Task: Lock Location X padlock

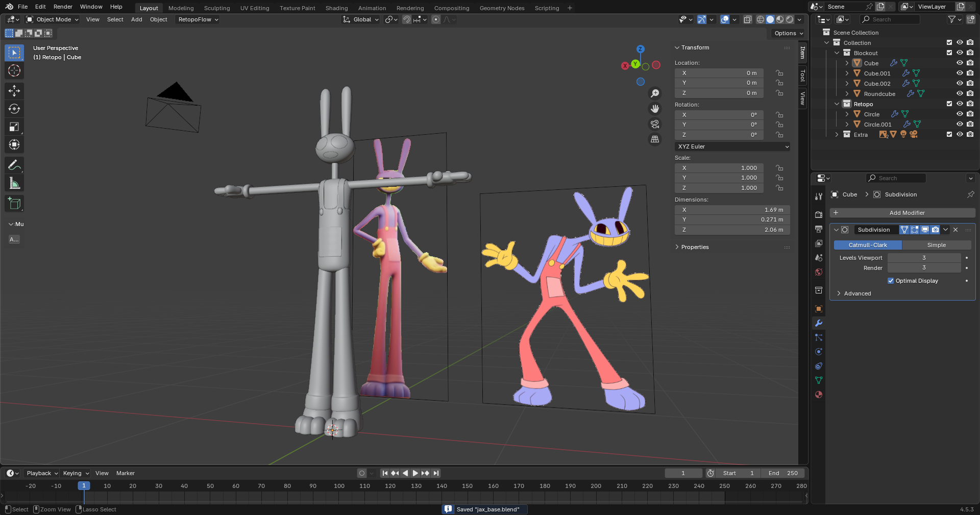Action: (779, 73)
